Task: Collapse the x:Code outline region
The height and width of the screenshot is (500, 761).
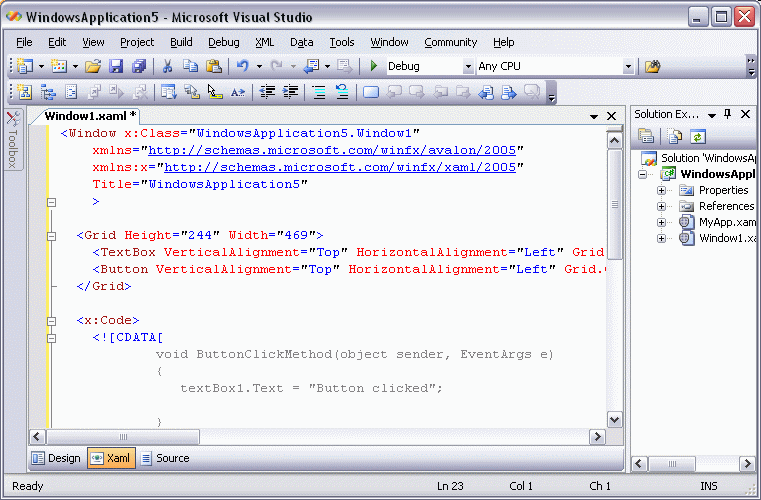Action: click(51, 321)
